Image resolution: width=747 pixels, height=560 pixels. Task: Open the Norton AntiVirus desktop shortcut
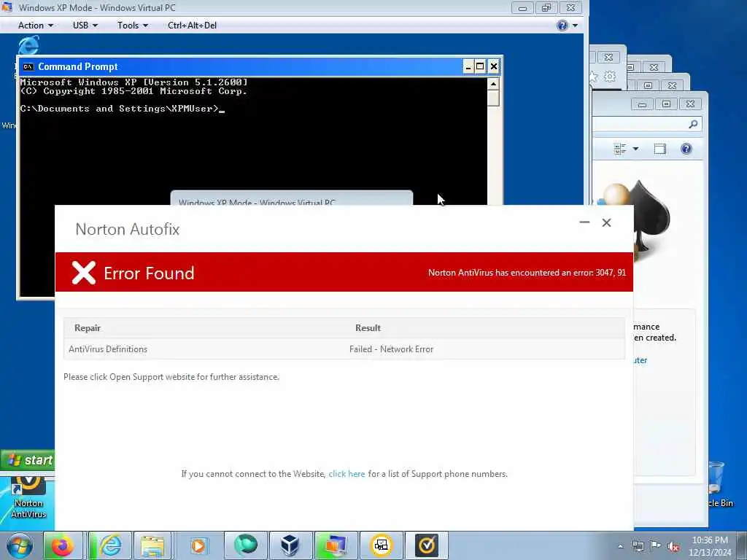28,497
